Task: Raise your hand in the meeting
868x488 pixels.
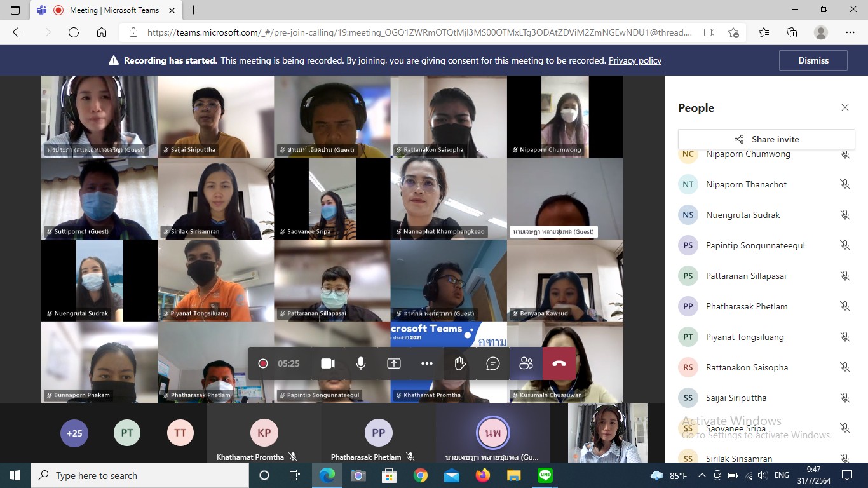Action: click(460, 363)
